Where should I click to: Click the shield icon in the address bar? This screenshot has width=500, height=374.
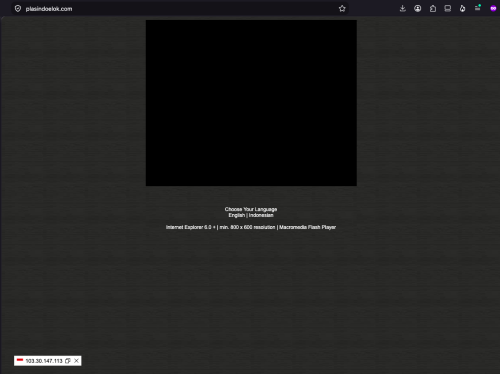tap(18, 9)
